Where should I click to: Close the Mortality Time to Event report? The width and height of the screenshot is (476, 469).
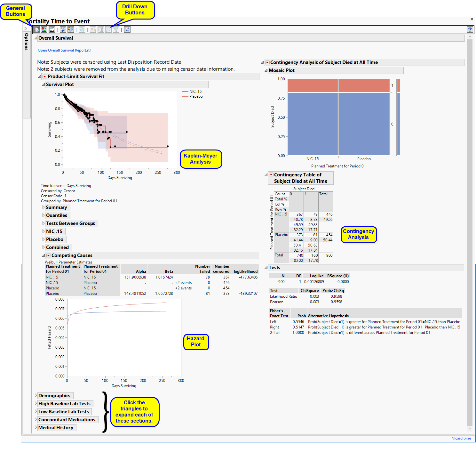pos(472,19)
